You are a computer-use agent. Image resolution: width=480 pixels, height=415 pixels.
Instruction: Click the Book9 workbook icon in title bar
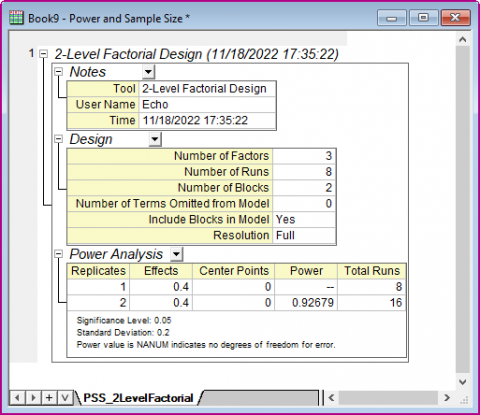tap(16, 18)
